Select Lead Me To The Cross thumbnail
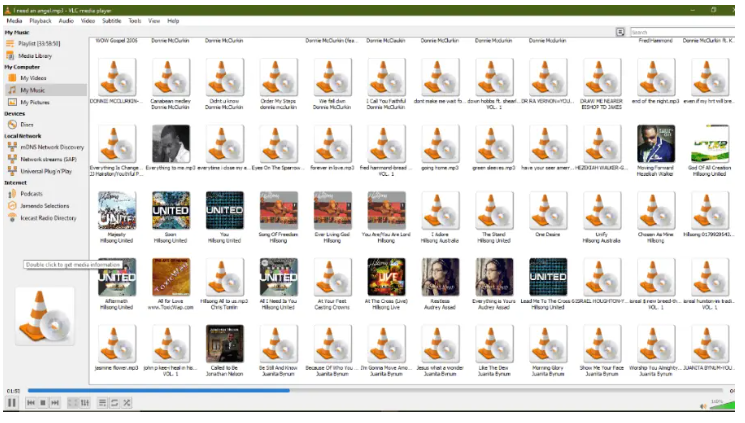Image resolution: width=745 pixels, height=423 pixels. point(548,277)
